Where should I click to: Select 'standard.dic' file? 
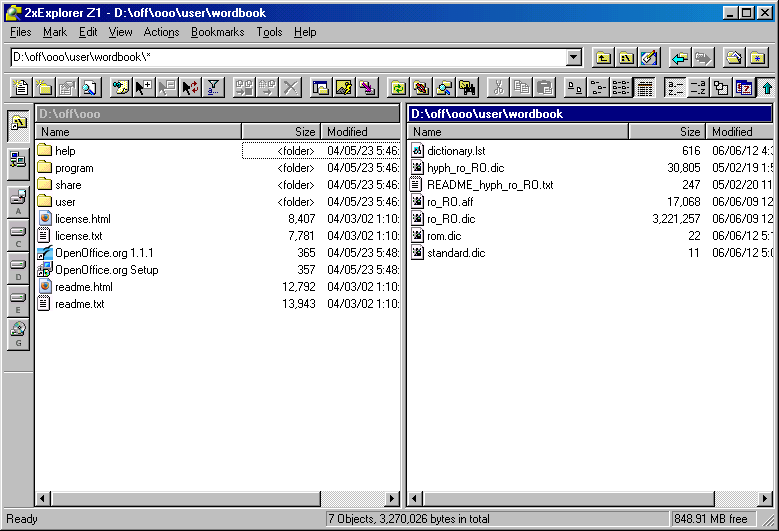(x=456, y=253)
